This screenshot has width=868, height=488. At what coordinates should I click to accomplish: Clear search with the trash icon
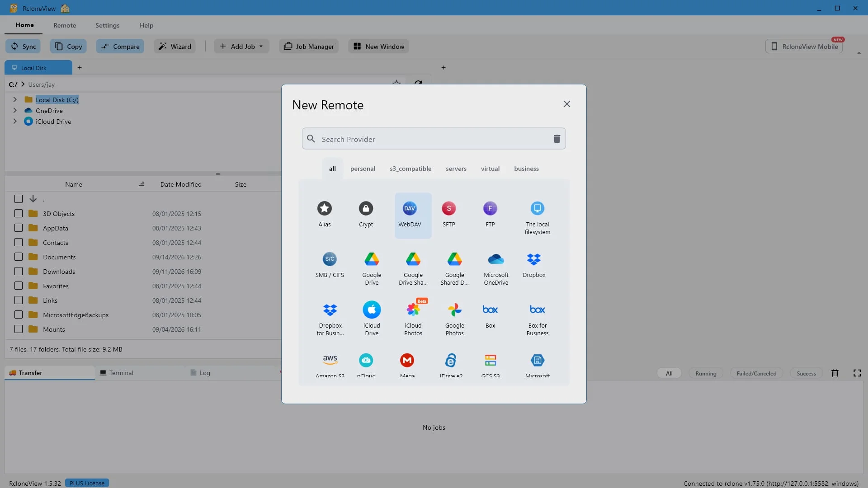coord(557,139)
